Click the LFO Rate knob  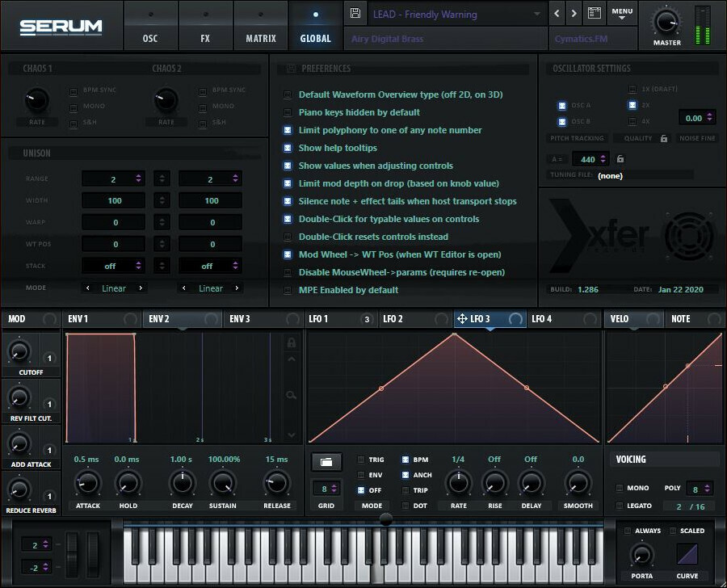click(459, 483)
